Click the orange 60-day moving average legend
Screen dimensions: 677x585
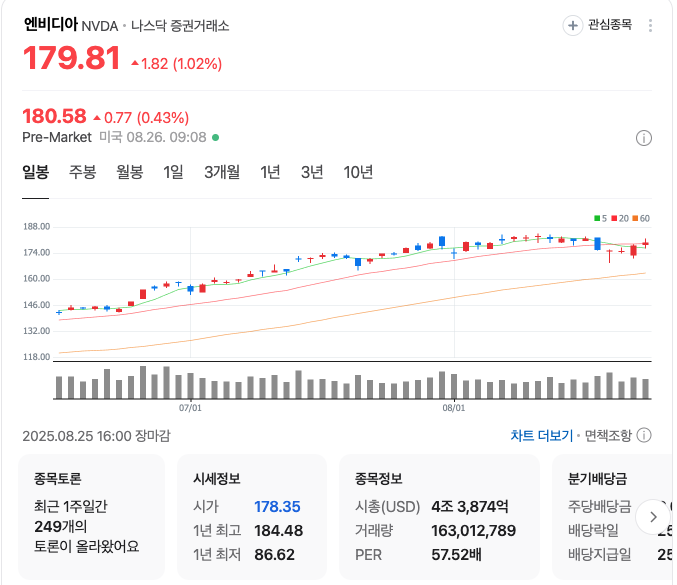coord(641,218)
